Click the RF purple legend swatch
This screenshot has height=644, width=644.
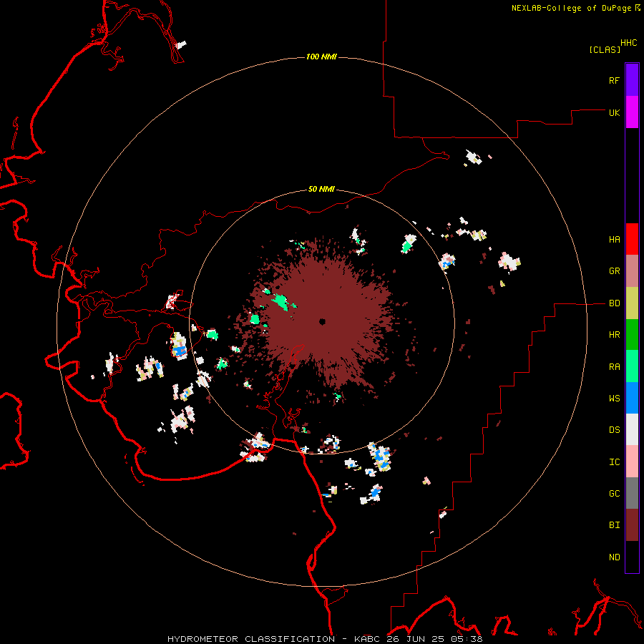632,80
